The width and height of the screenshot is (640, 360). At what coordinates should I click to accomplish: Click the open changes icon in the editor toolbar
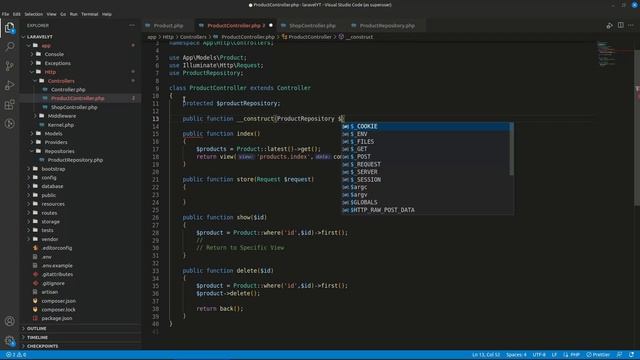609,25
